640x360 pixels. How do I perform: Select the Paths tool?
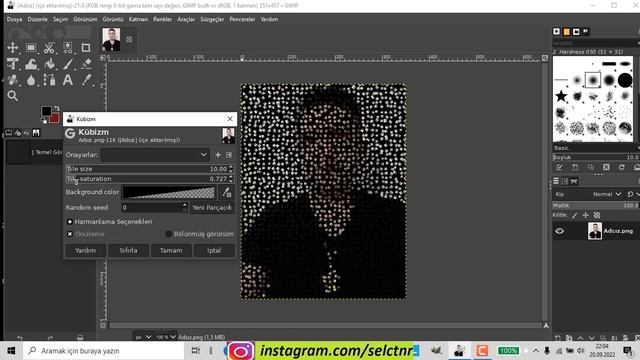(49, 80)
